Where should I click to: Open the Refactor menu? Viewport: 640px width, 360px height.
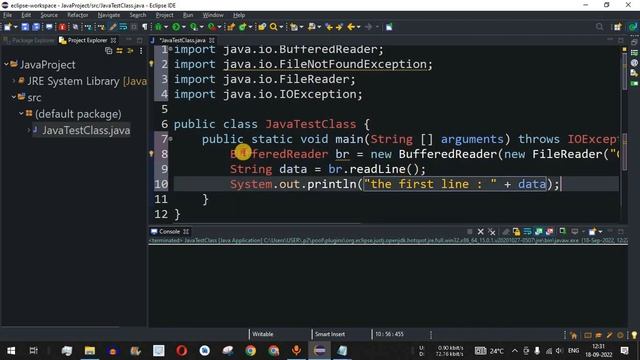pyautogui.click(x=78, y=15)
